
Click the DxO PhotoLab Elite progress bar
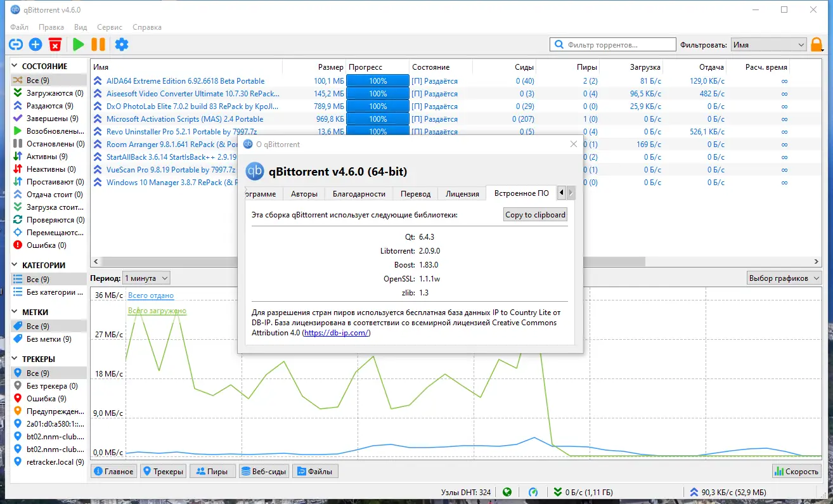coord(378,107)
